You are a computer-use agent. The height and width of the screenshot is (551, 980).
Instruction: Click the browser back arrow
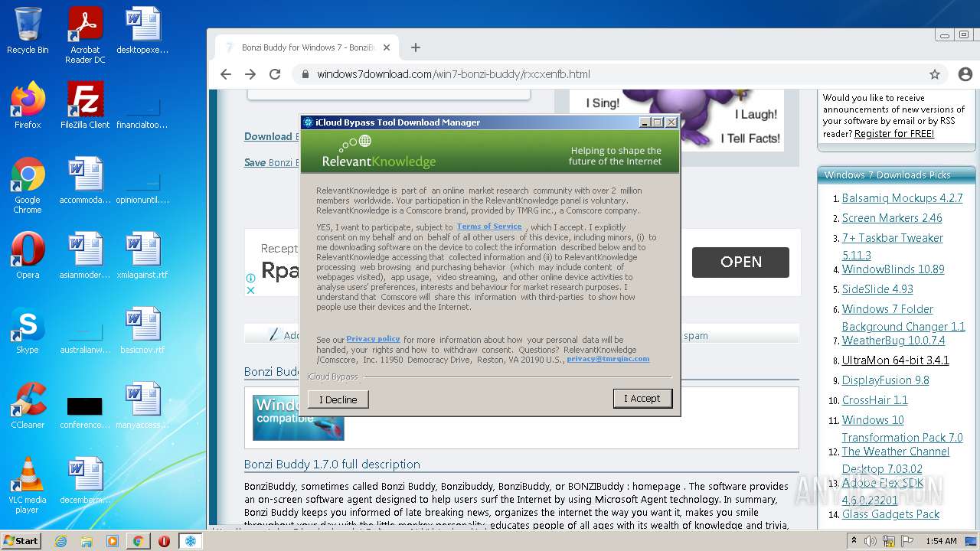click(225, 74)
